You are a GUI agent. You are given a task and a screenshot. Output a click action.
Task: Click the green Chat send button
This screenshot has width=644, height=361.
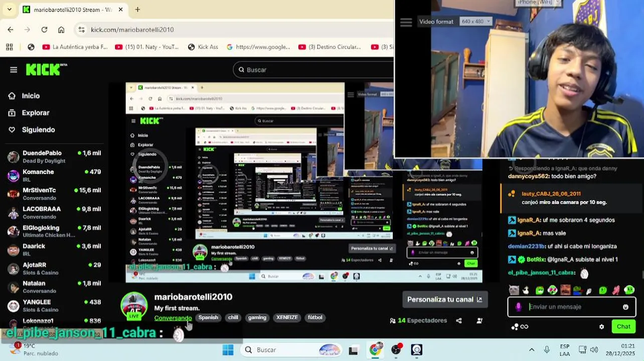(623, 326)
